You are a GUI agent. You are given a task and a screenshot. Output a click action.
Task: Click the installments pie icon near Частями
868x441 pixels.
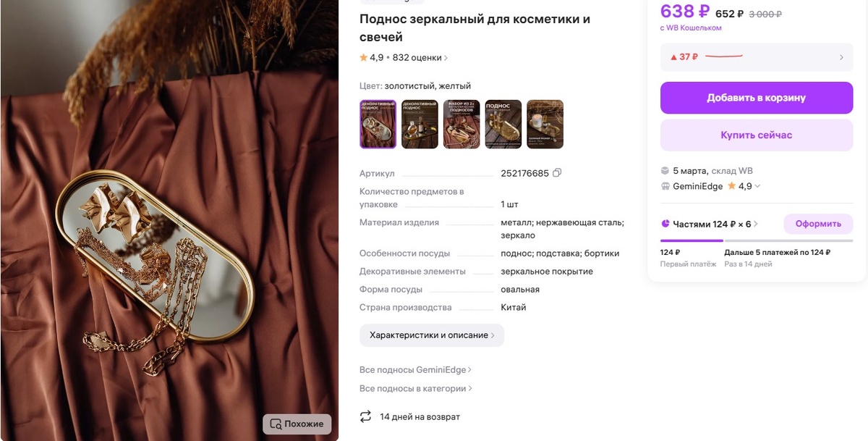(665, 224)
